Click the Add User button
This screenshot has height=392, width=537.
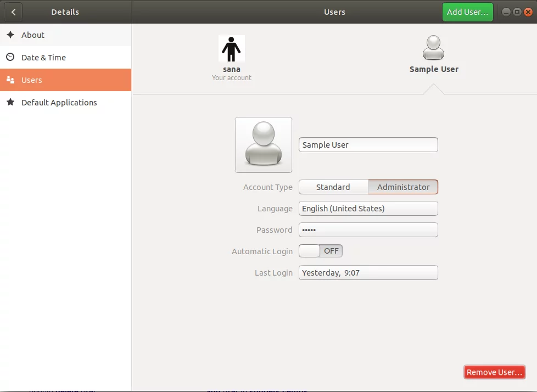[467, 12]
